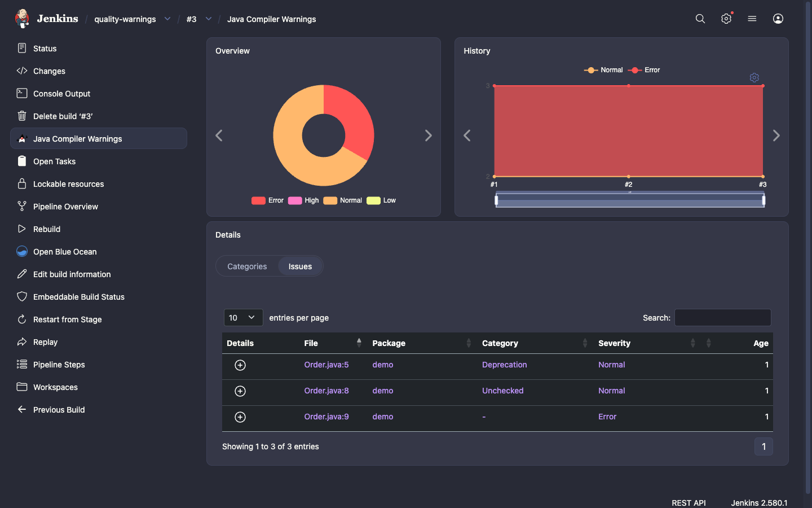Switch to the Categories tab
The image size is (812, 508).
[x=247, y=266]
